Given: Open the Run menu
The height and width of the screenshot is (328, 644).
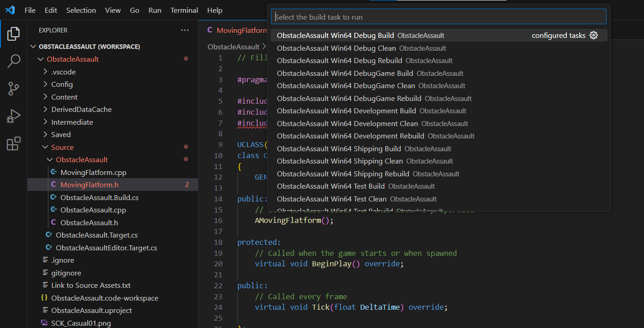Looking at the screenshot, I should (x=155, y=10).
